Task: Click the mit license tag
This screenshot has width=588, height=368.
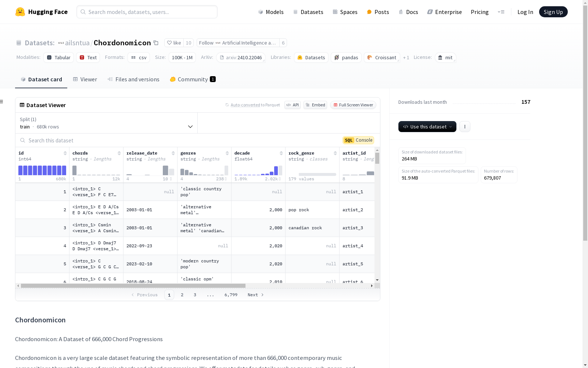Action: click(x=445, y=57)
